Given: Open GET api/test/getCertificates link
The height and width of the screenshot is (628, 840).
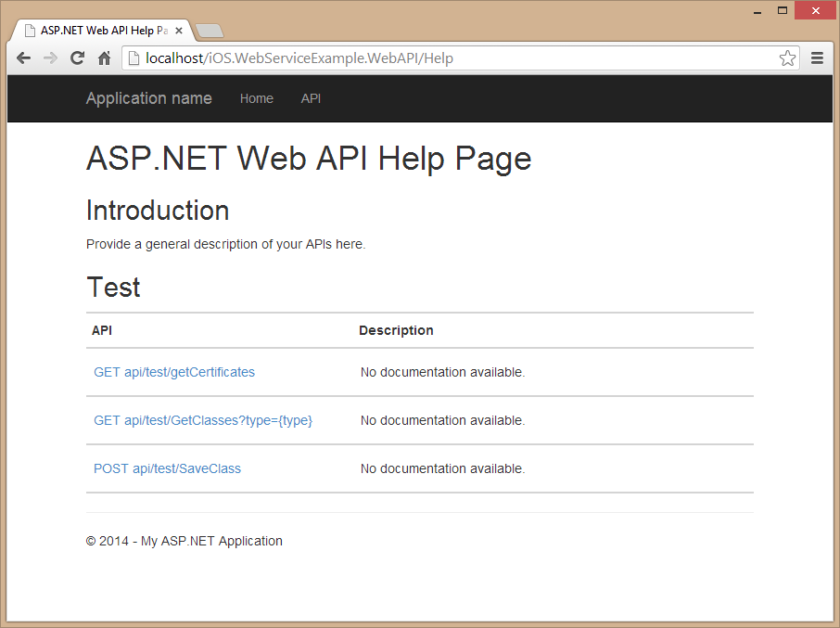Looking at the screenshot, I should coord(174,372).
